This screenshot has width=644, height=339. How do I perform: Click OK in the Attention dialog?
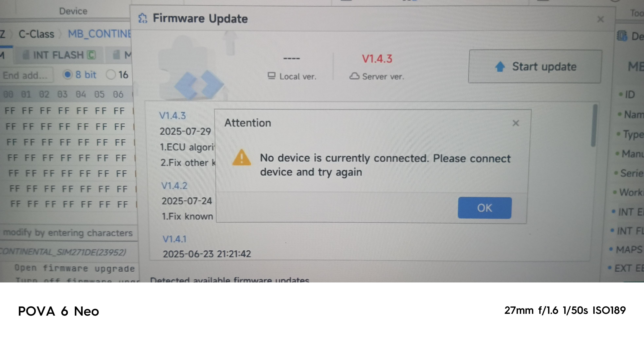484,208
